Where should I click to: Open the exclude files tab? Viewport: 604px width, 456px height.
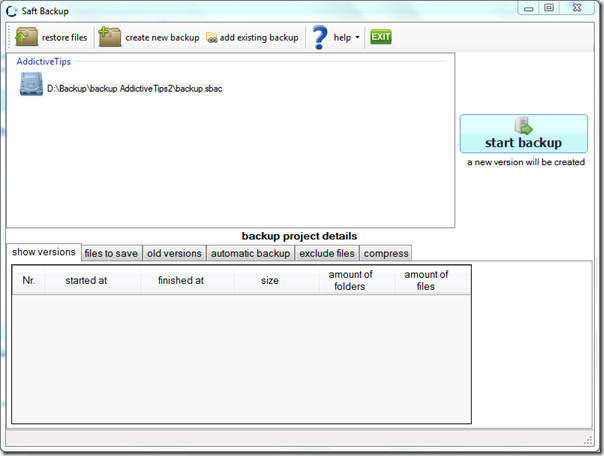click(x=327, y=253)
